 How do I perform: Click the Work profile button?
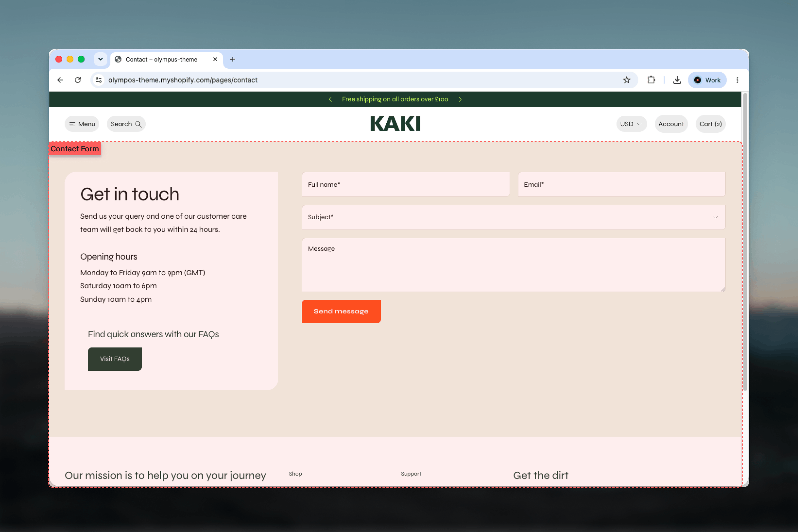[x=707, y=80]
